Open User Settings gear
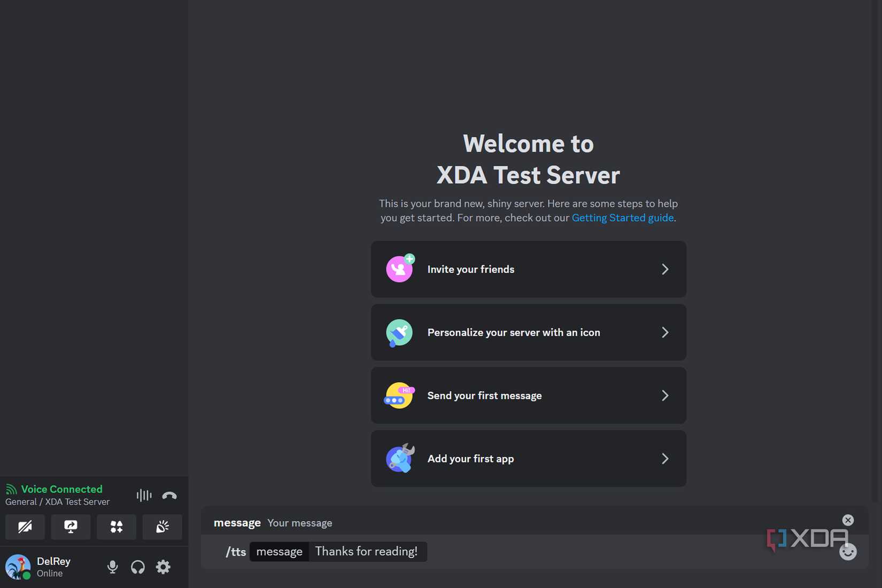882x588 pixels. point(163,567)
